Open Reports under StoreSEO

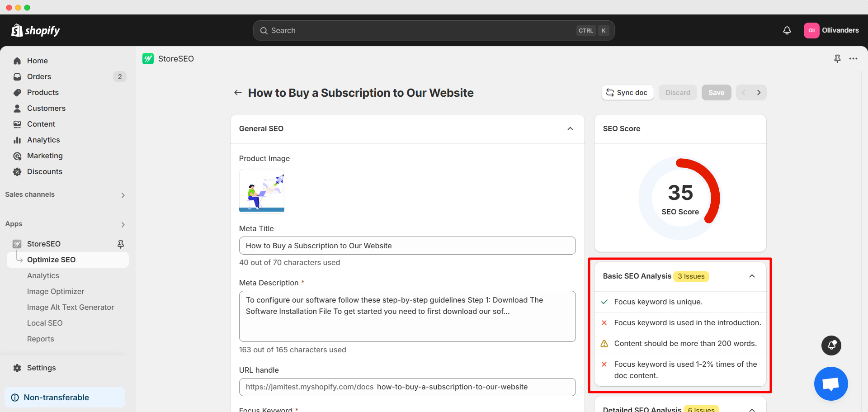41,339
